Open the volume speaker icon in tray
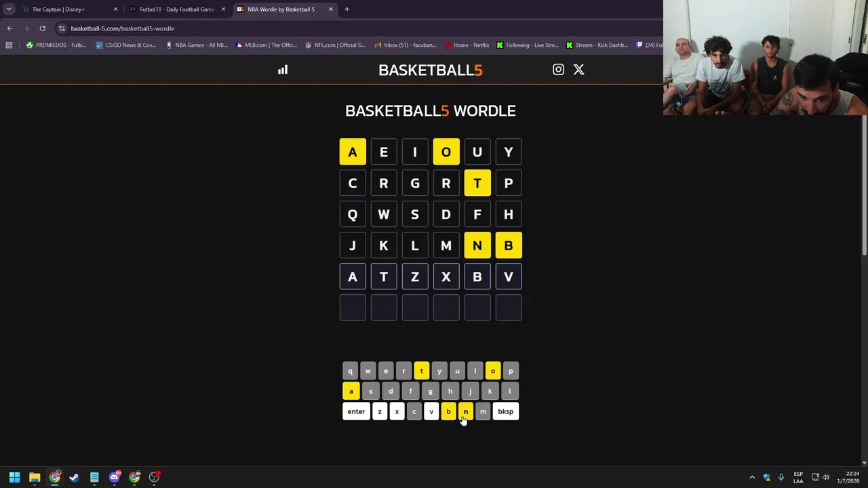This screenshot has width=868, height=488. click(826, 477)
